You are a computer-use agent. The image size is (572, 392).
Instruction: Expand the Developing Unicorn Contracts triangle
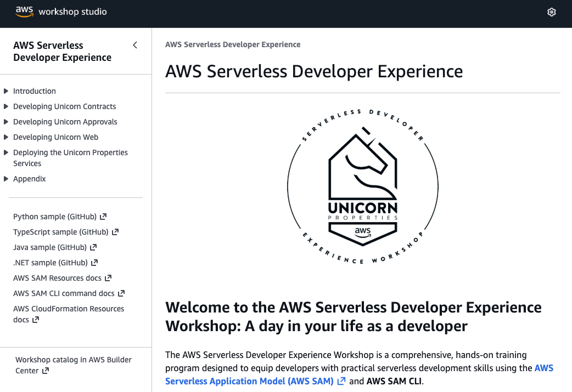click(x=6, y=106)
